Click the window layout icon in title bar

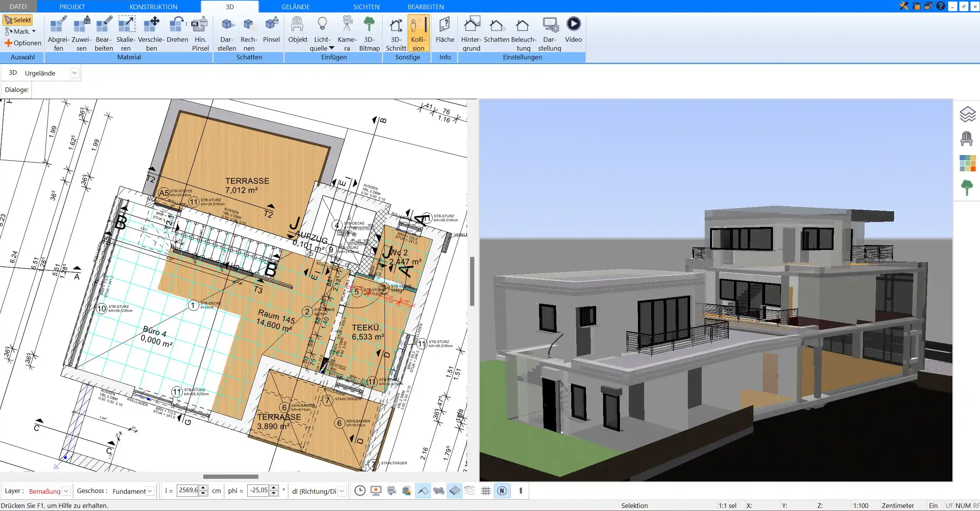(916, 6)
